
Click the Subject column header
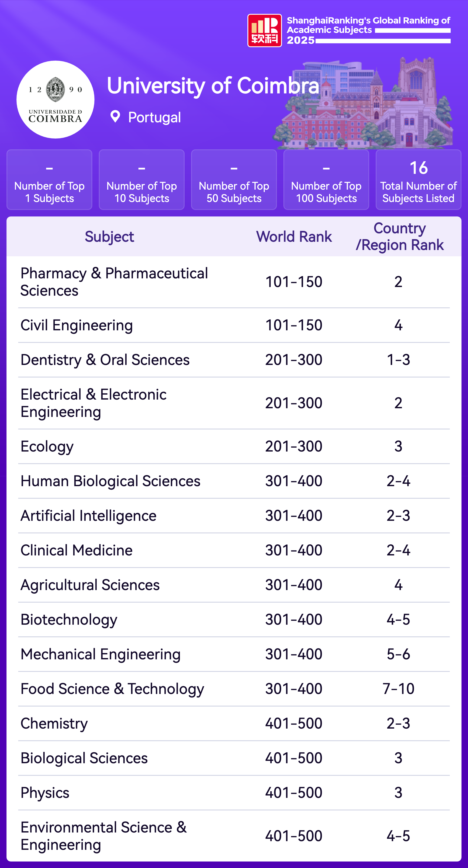pos(109,237)
